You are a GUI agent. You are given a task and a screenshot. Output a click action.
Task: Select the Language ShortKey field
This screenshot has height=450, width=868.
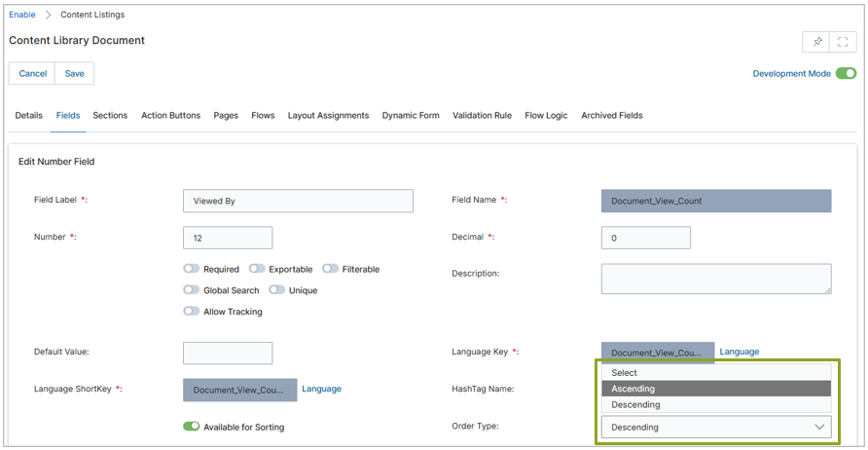click(240, 390)
